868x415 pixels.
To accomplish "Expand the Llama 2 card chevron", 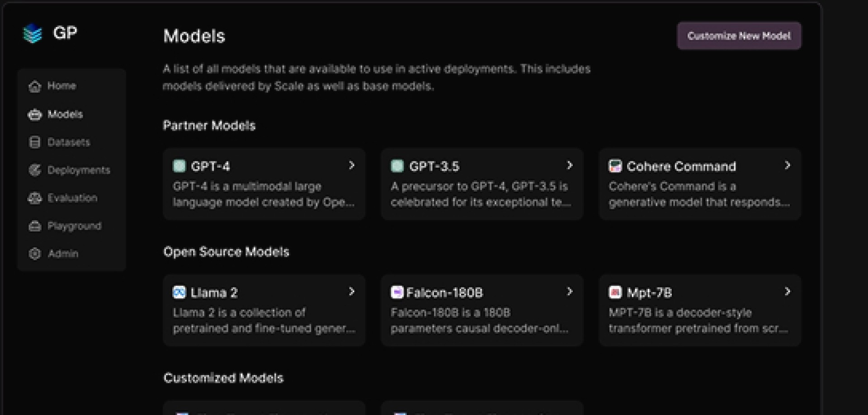I will [352, 292].
